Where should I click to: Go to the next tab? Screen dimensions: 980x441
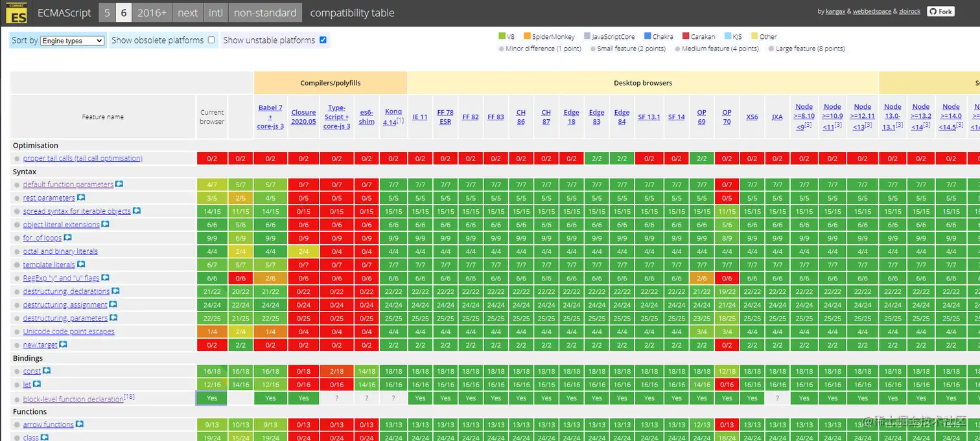[188, 13]
